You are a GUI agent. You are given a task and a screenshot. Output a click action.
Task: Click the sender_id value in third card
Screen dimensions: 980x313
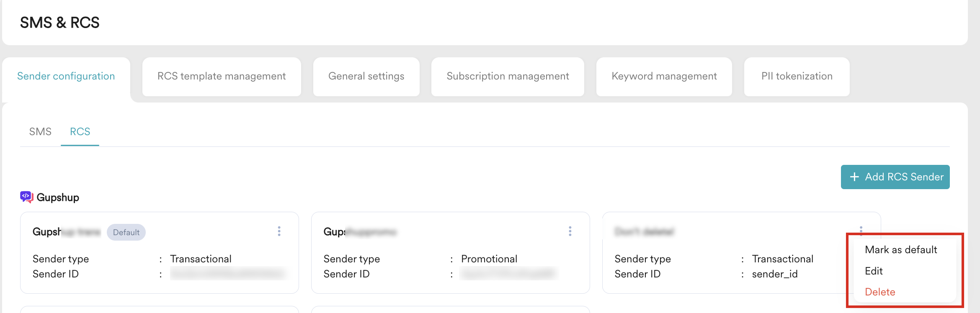774,274
